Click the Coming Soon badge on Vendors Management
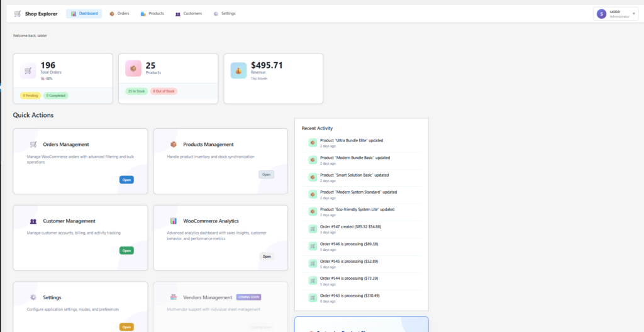This screenshot has width=644, height=332. point(249,297)
